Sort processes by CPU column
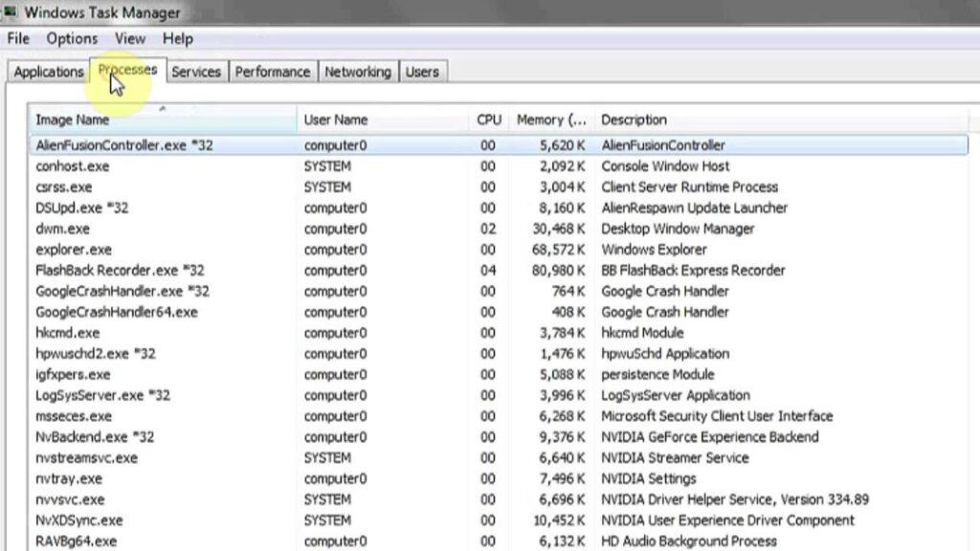Screen dimensions: 980x551 [488, 120]
